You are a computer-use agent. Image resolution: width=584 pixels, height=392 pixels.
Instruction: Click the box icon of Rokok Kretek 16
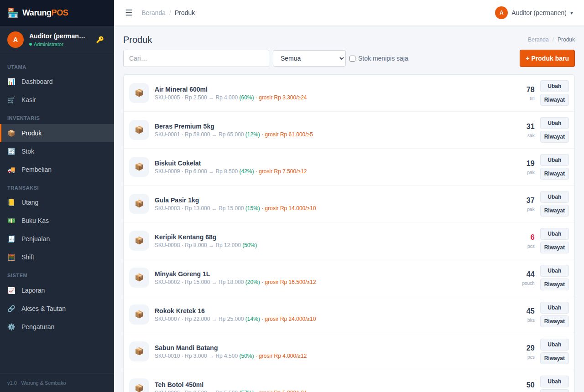click(139, 315)
